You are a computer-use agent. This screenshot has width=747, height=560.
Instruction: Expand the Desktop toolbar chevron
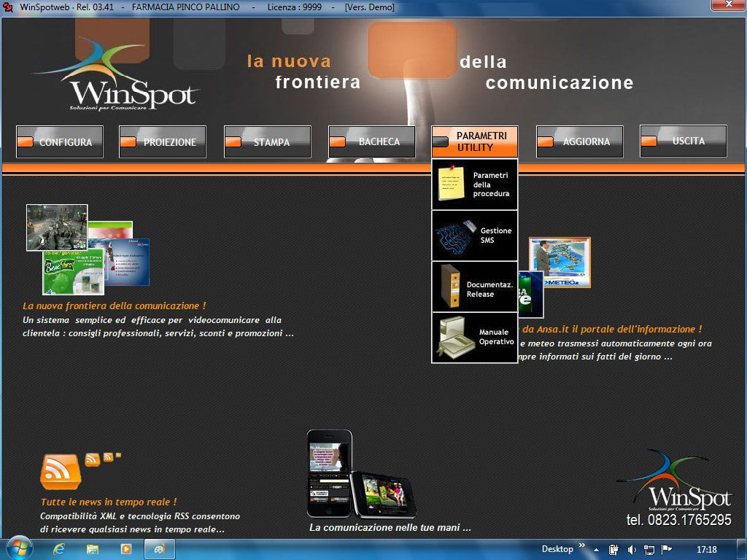(582, 545)
